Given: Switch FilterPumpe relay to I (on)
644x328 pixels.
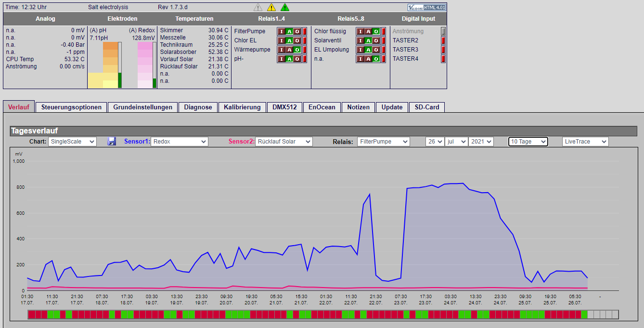Looking at the screenshot, I should [282, 31].
